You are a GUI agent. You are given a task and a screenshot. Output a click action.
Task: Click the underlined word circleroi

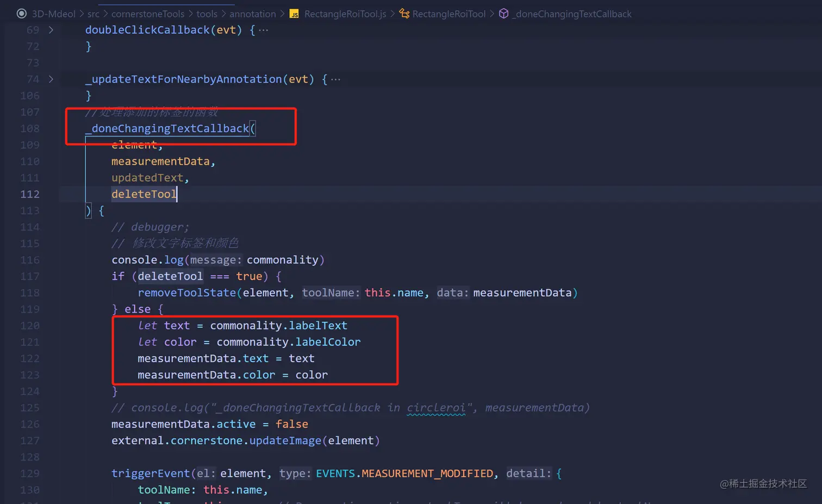tap(437, 407)
